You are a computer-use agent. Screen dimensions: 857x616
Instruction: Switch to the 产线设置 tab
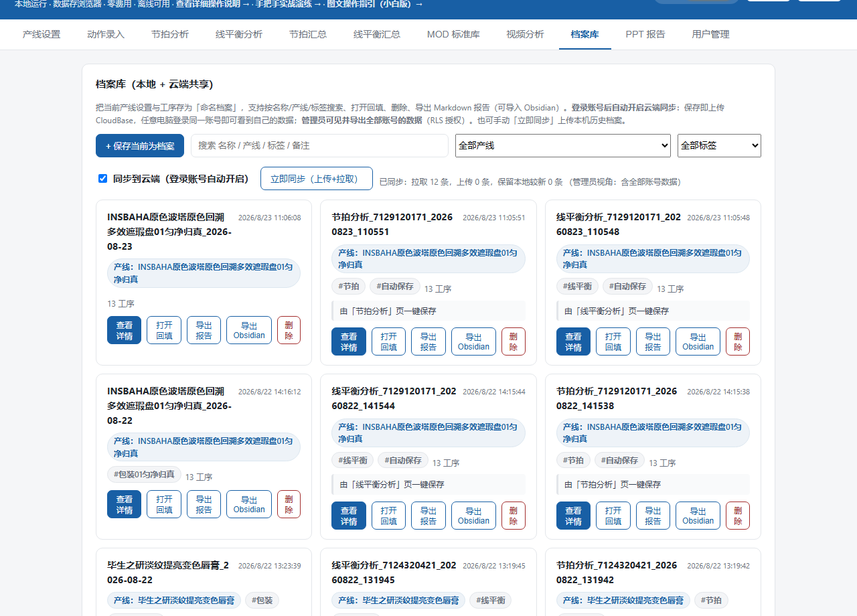42,34
